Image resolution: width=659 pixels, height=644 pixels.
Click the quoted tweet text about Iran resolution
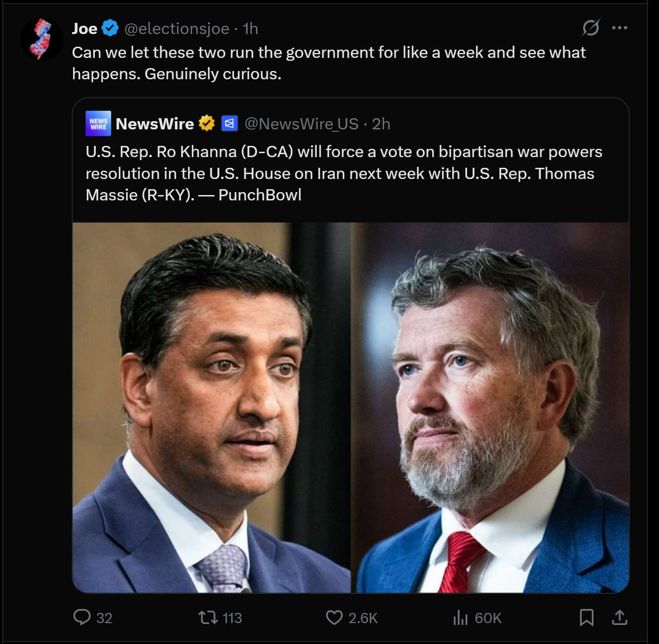coord(344,173)
